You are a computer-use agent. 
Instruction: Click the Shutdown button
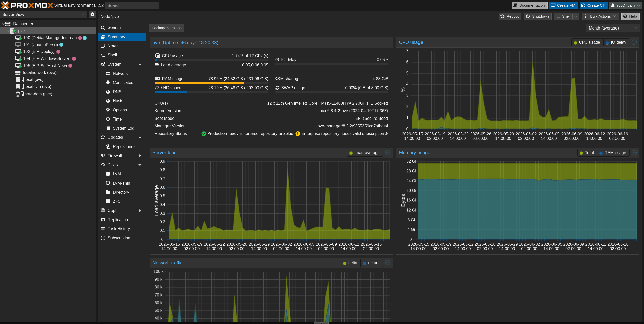tap(538, 16)
